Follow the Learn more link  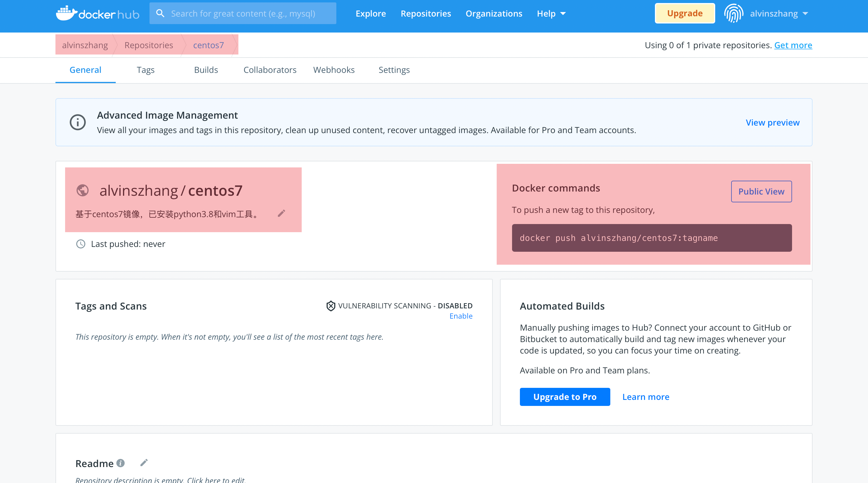tap(646, 397)
